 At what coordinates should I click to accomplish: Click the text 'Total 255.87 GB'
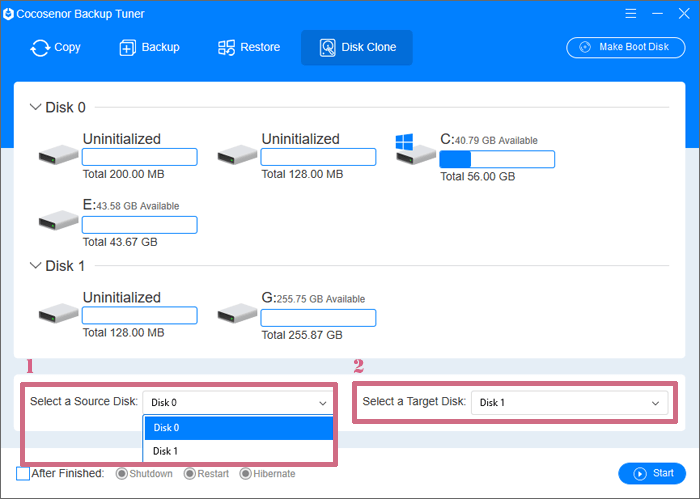point(302,335)
